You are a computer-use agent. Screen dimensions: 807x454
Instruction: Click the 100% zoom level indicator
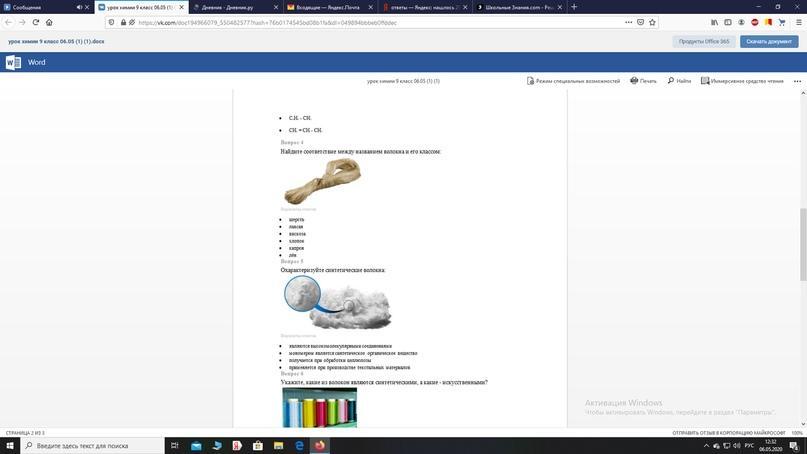coord(797,433)
